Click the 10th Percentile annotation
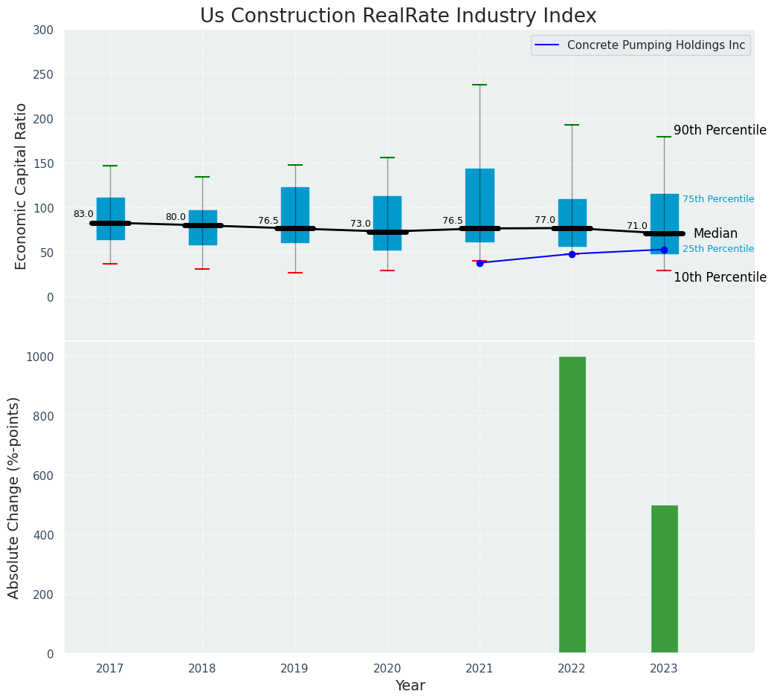 (720, 277)
